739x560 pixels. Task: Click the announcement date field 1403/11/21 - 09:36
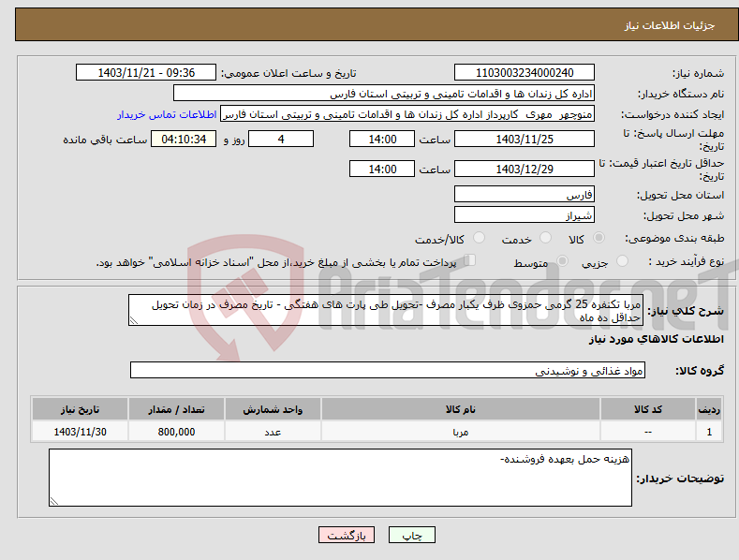tap(145, 73)
